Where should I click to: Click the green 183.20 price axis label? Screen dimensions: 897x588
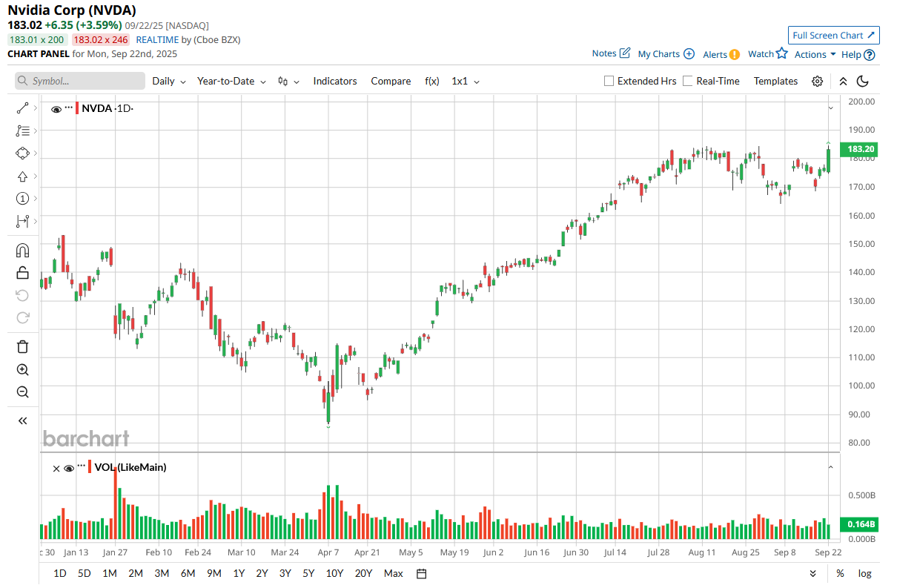click(x=858, y=149)
